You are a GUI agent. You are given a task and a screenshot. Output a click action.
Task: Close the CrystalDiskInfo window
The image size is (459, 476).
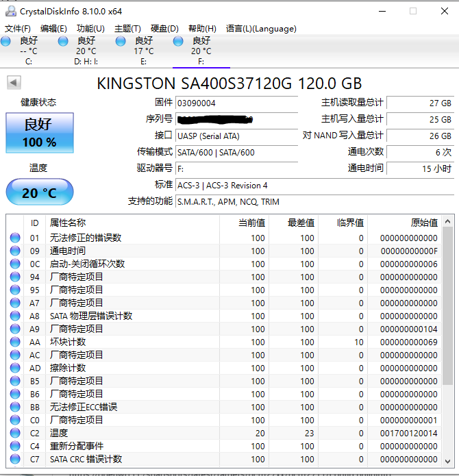(445, 11)
